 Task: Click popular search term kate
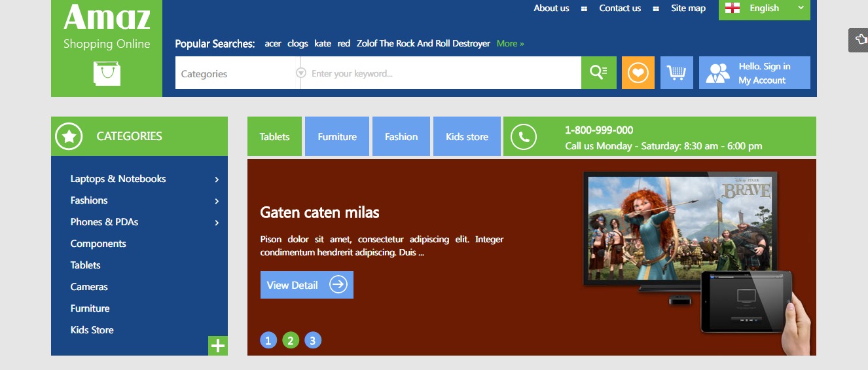[323, 43]
